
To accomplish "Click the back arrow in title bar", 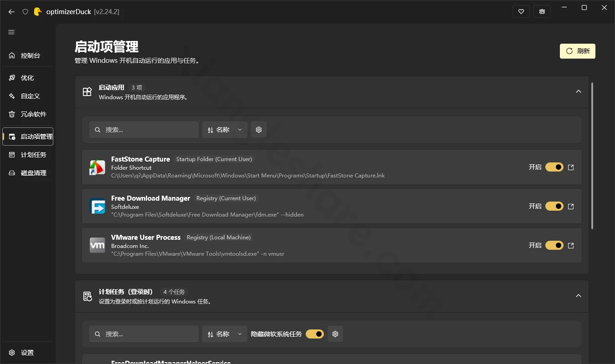I will 11,12.
